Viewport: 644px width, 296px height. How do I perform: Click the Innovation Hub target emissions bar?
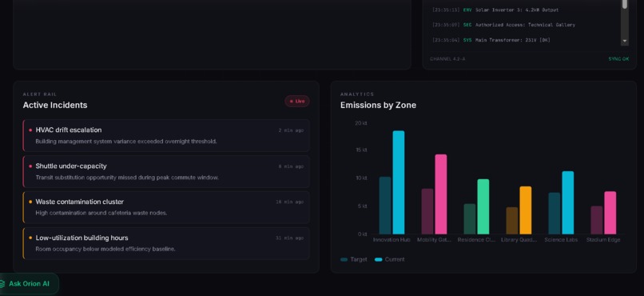tap(385, 206)
